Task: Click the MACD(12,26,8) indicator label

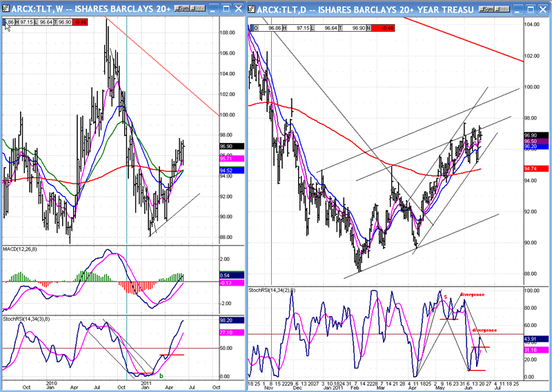Action: point(23,248)
